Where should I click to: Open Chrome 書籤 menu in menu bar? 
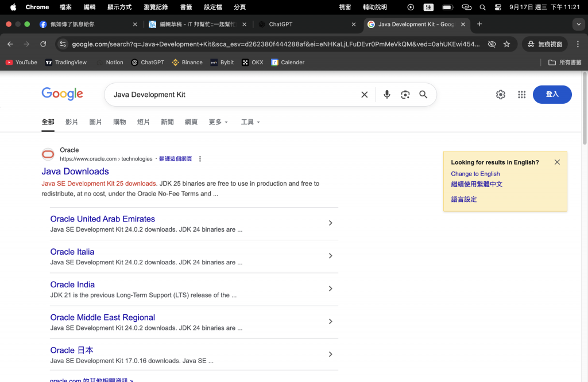coord(186,7)
